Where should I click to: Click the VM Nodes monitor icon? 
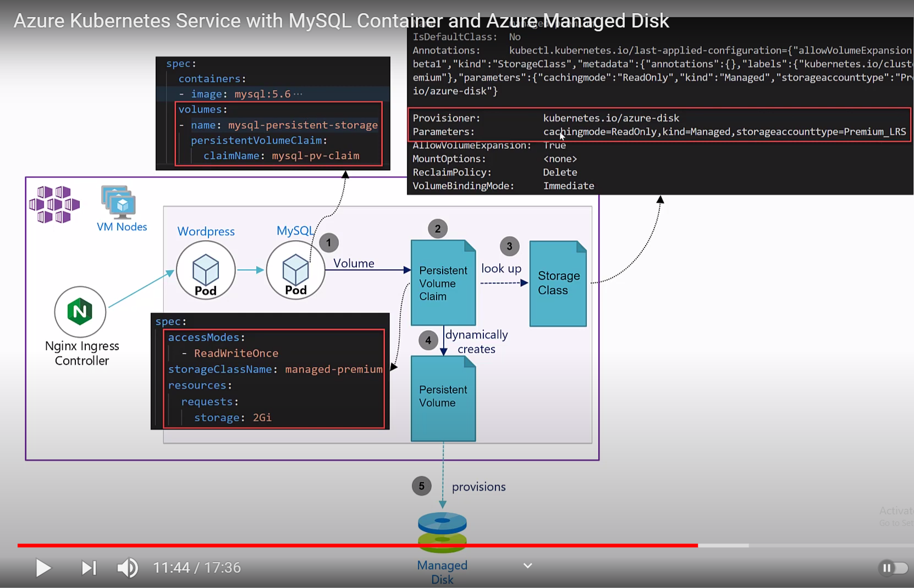pos(119,202)
